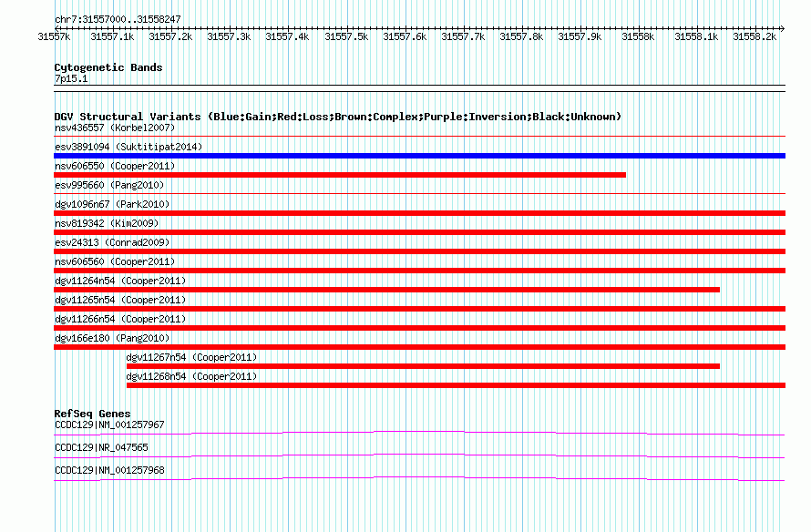Open esv24313 (Conrad2009) label
This screenshot has height=532, width=811.
112,242
